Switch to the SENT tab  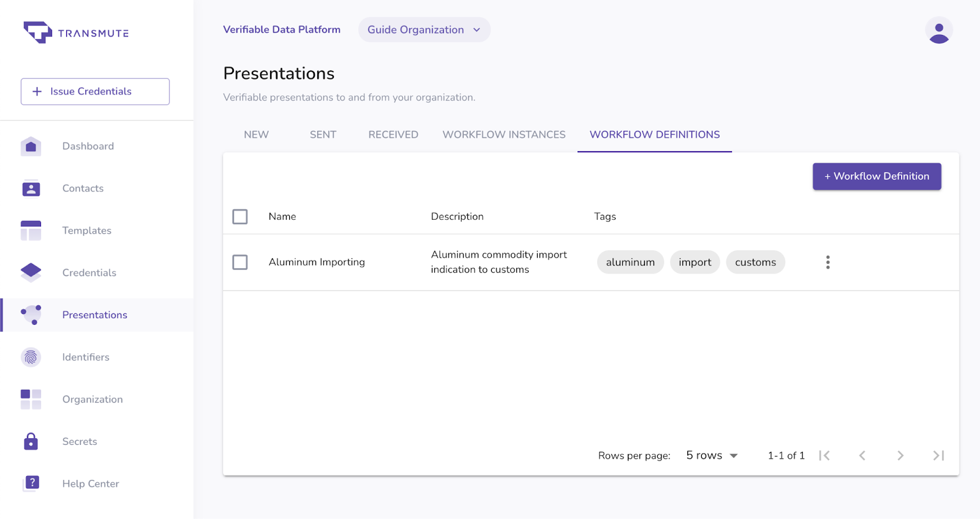323,135
